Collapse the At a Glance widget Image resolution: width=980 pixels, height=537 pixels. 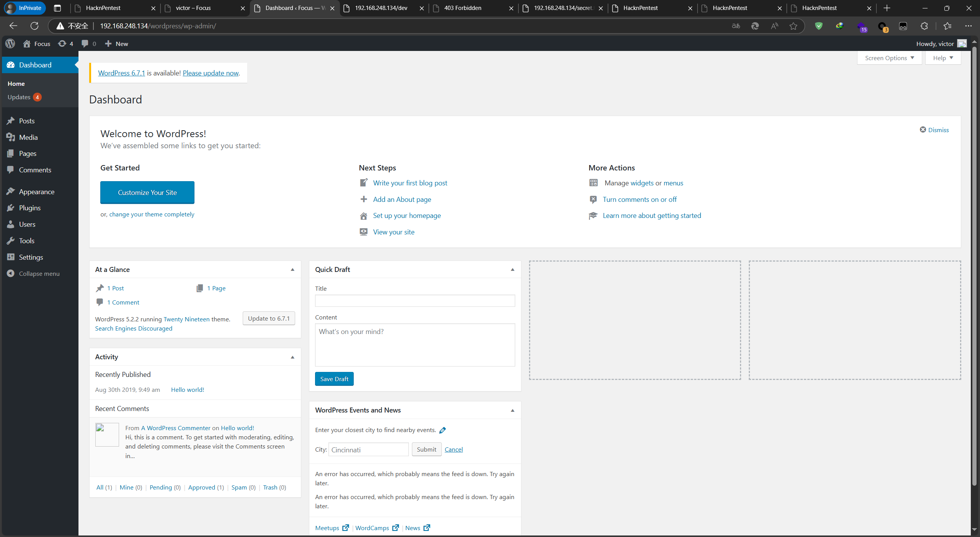point(292,270)
